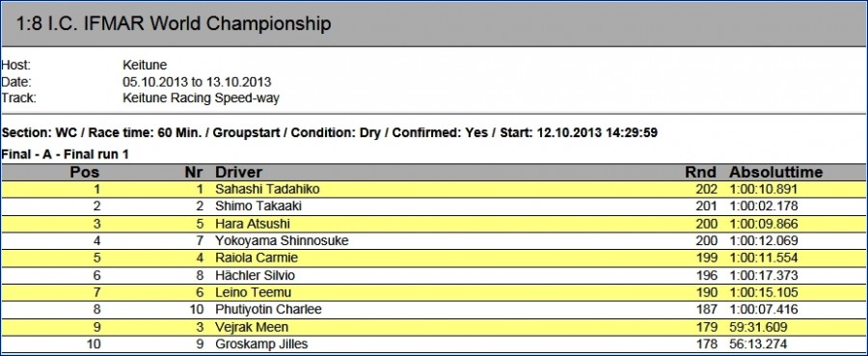
Task: Click Leino Teemu driver name
Action: coord(253,292)
